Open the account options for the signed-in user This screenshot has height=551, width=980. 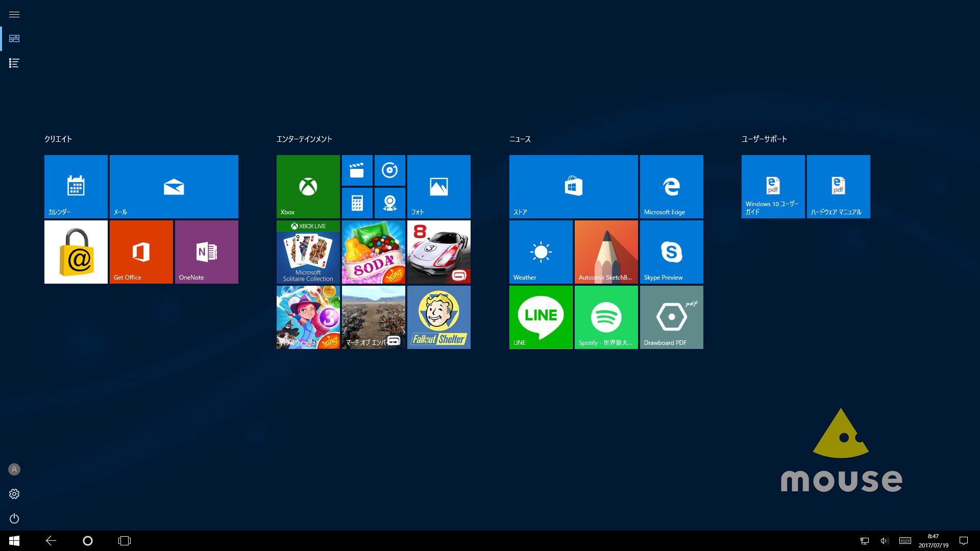click(14, 469)
